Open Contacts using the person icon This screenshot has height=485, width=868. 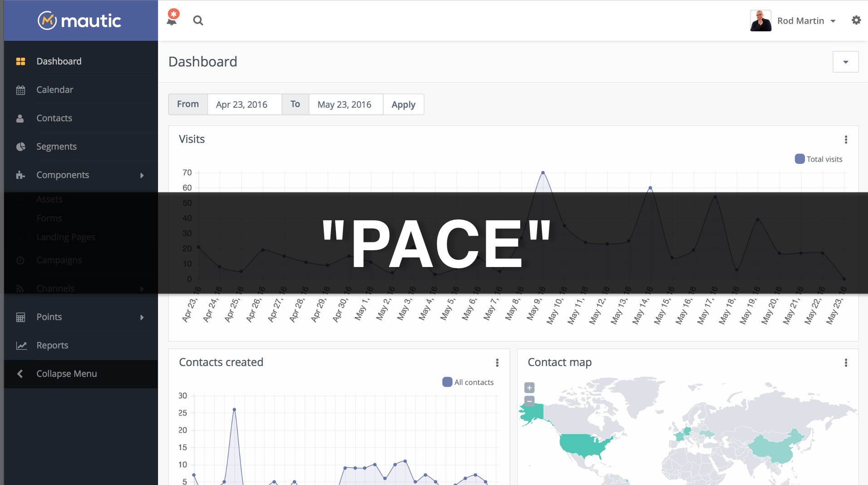(21, 118)
